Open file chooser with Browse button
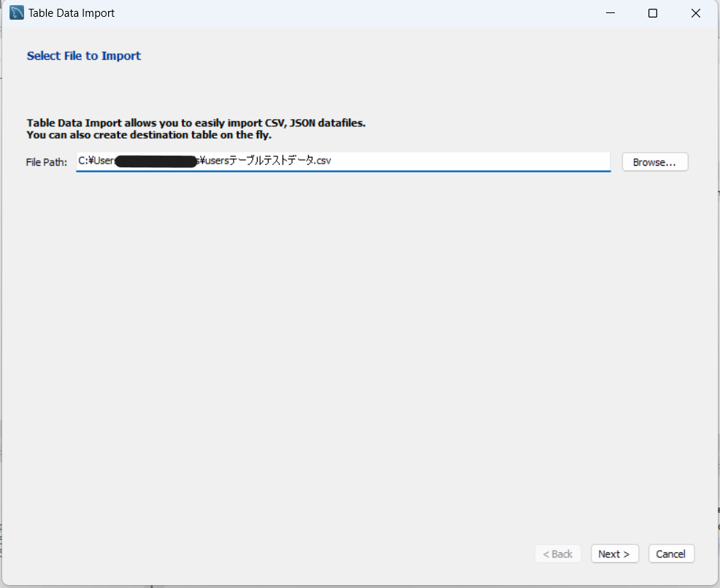The image size is (720, 588). [x=654, y=162]
